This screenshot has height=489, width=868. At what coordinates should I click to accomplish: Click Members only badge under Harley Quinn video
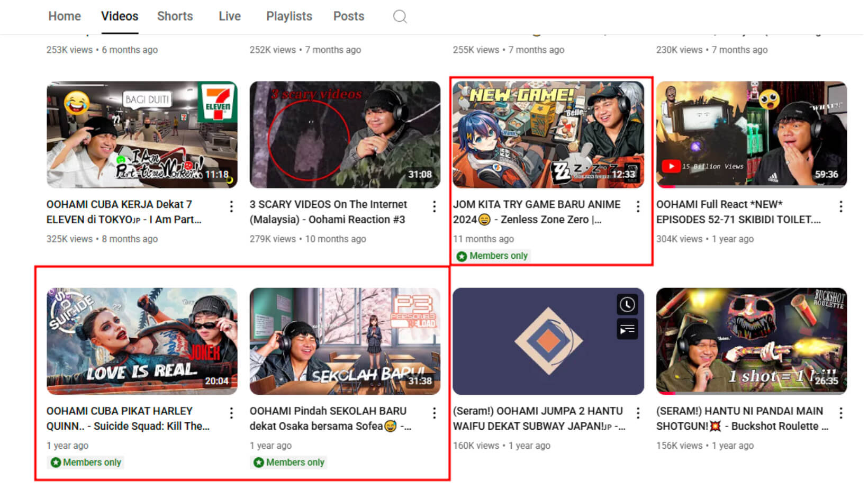tap(86, 463)
